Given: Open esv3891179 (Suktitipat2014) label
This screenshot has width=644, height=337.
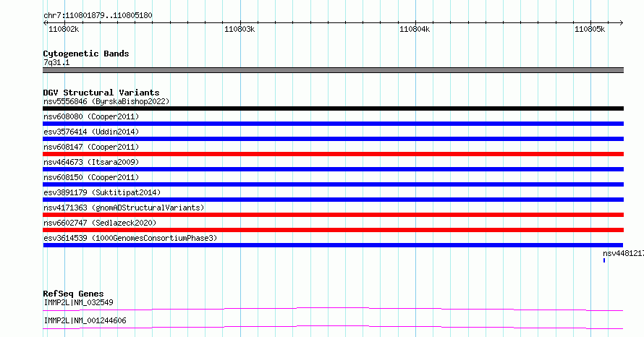Looking at the screenshot, I should click(x=102, y=192).
